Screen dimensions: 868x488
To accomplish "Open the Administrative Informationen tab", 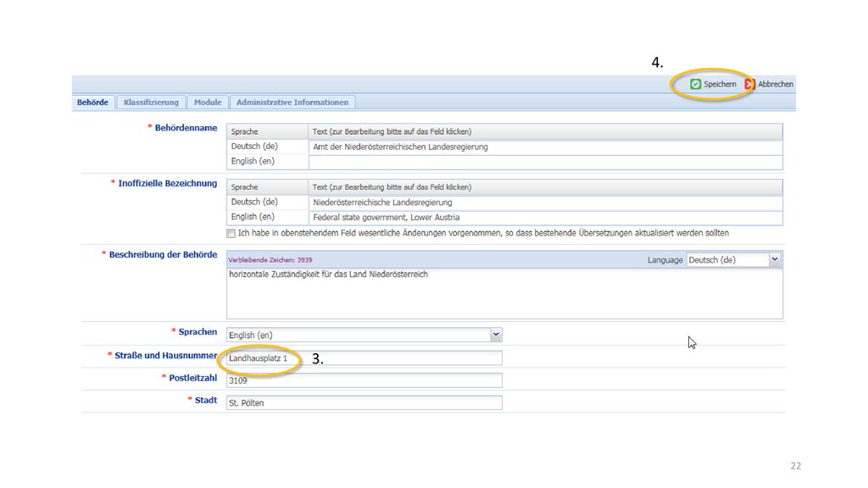I will click(x=292, y=103).
